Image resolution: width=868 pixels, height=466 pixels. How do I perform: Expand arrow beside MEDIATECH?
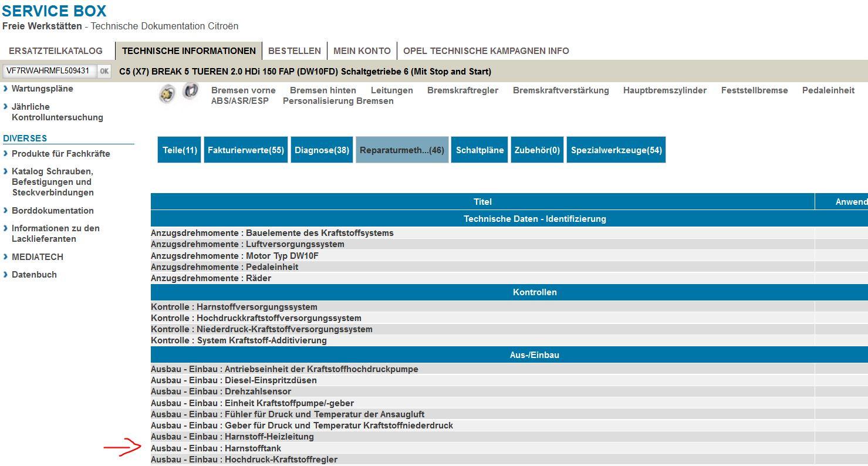6,256
